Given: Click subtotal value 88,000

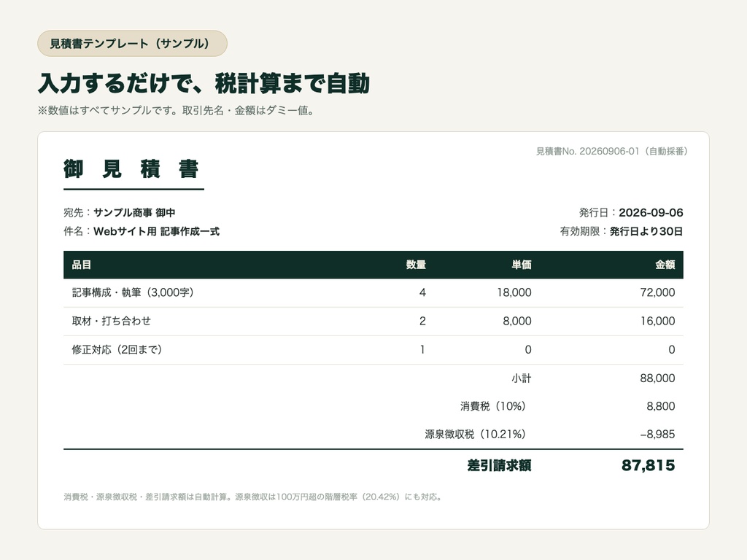Looking at the screenshot, I should coord(657,378).
